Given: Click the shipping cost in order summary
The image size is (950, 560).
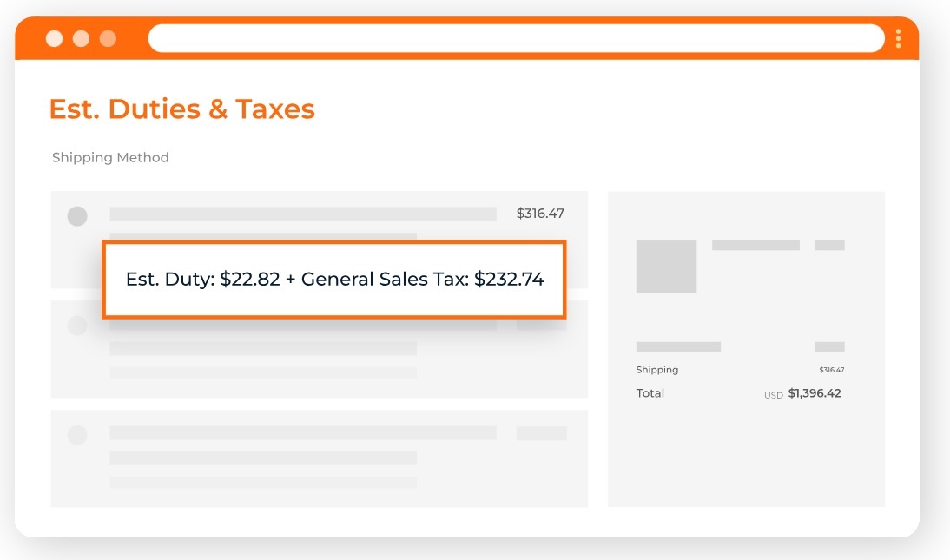Looking at the screenshot, I should click(x=831, y=370).
